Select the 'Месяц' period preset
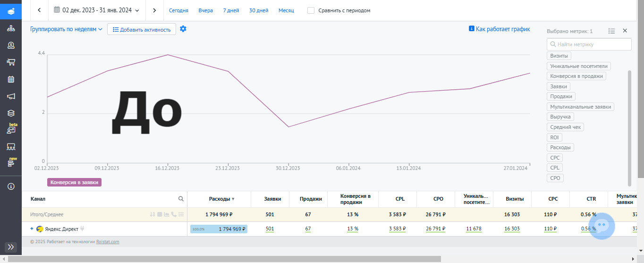 (286, 10)
